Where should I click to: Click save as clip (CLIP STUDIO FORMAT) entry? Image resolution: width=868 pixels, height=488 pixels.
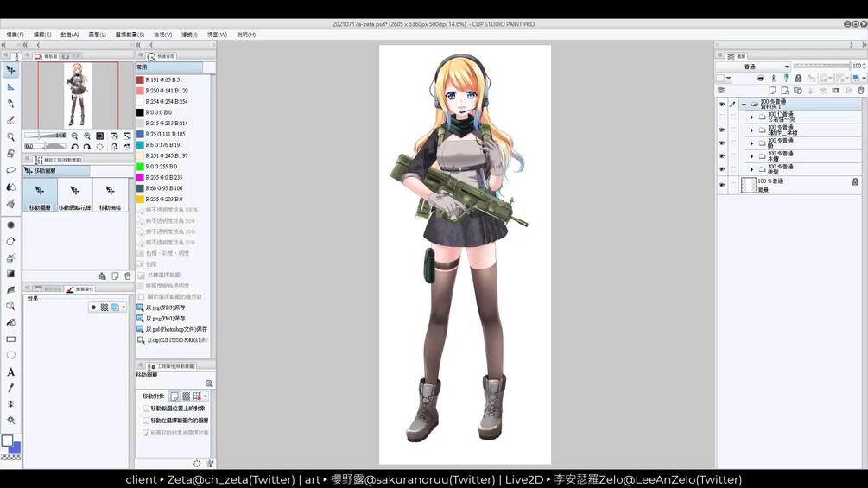coord(173,339)
